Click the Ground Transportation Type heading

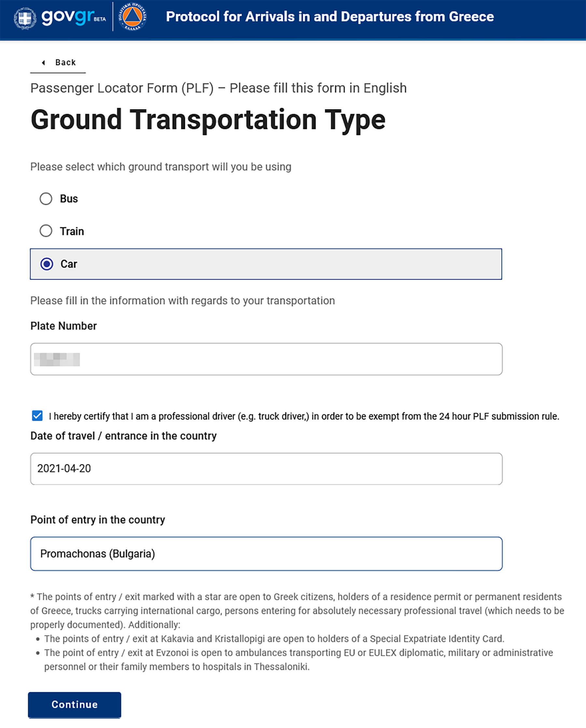tap(208, 120)
